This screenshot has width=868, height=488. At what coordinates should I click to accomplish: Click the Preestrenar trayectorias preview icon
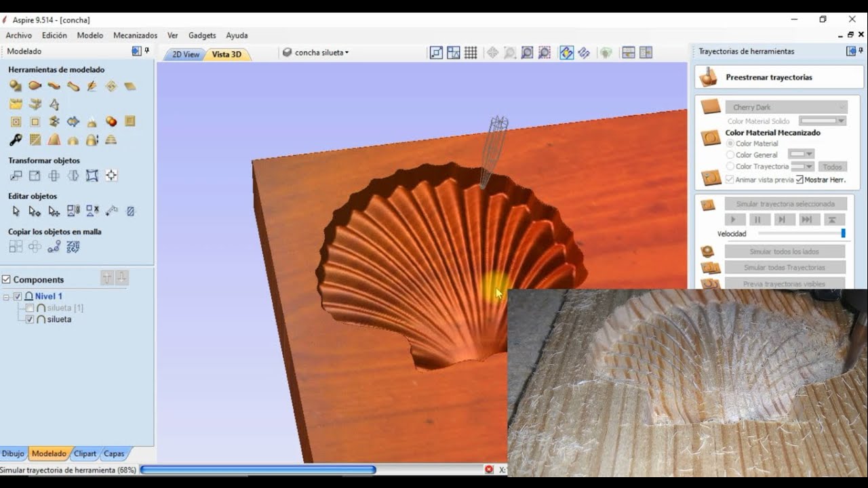pyautogui.click(x=709, y=77)
